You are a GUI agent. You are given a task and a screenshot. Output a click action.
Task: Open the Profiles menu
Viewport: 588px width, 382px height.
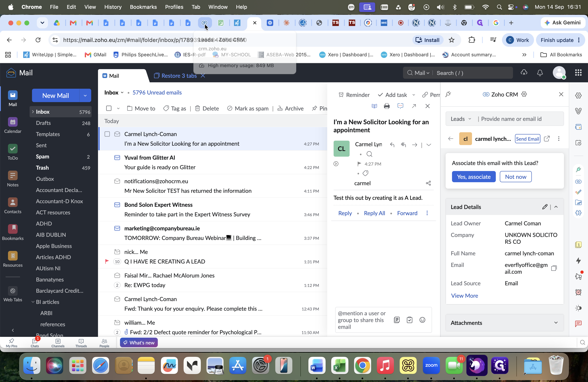pyautogui.click(x=174, y=7)
